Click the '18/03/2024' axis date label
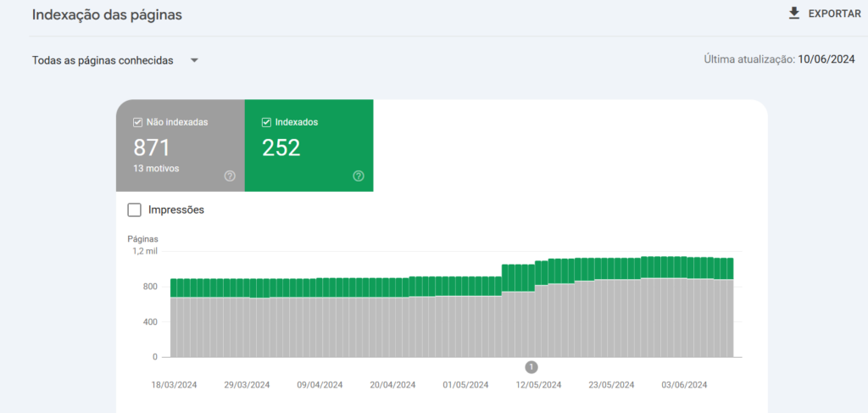The height and width of the screenshot is (413, 868). pos(175,385)
